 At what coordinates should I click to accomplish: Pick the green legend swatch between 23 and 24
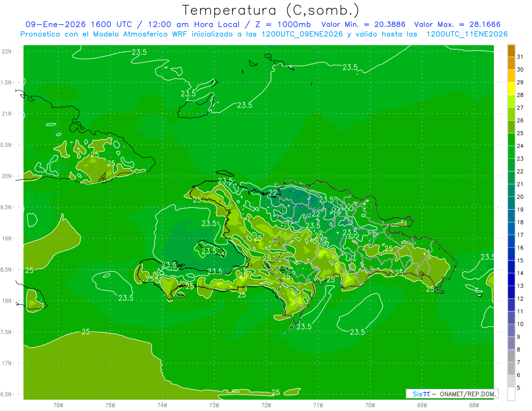pyautogui.click(x=511, y=152)
